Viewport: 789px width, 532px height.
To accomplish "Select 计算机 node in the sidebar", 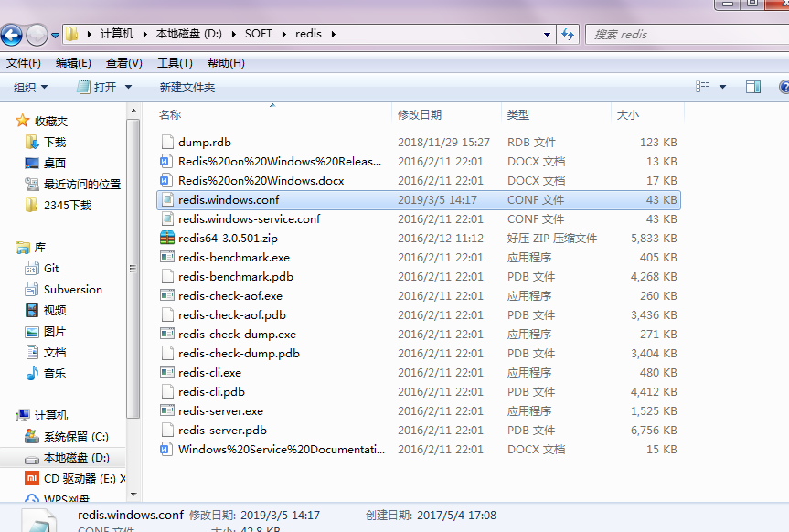I will [x=42, y=415].
